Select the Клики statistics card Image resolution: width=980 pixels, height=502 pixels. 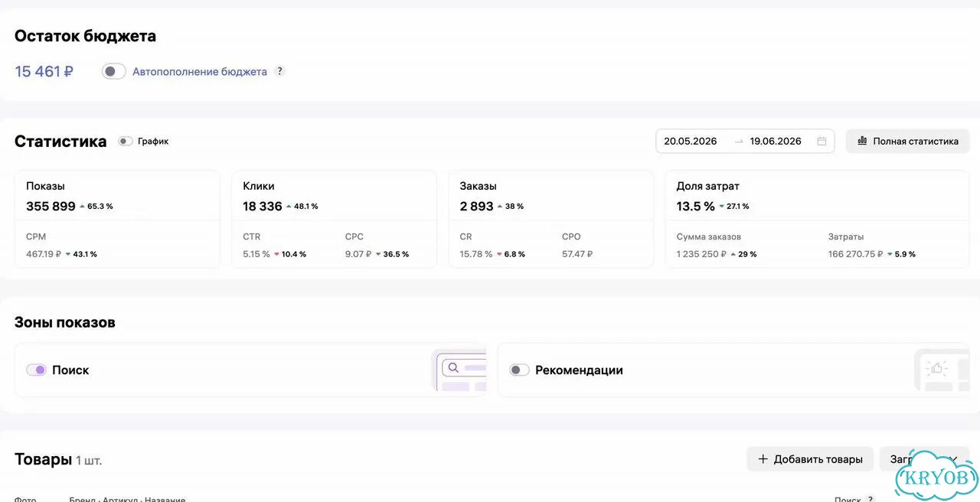334,219
